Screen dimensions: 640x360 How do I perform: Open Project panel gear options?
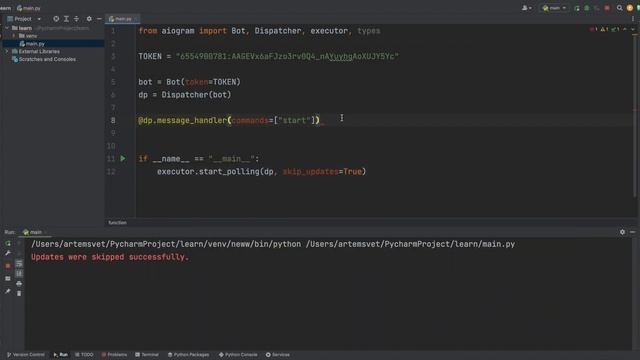tap(89, 19)
